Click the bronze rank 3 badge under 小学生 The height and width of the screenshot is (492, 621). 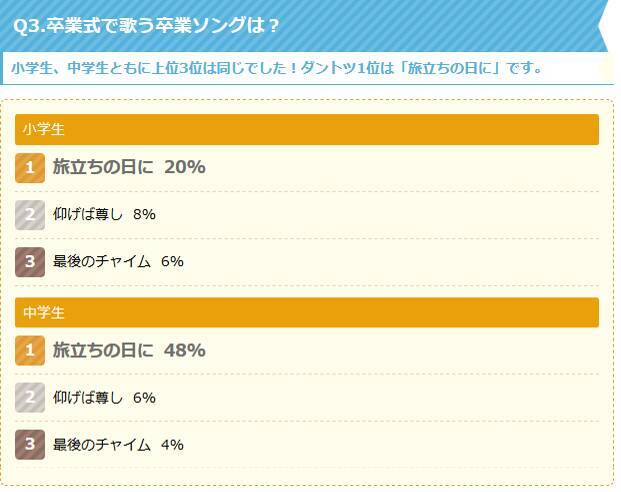(30, 261)
